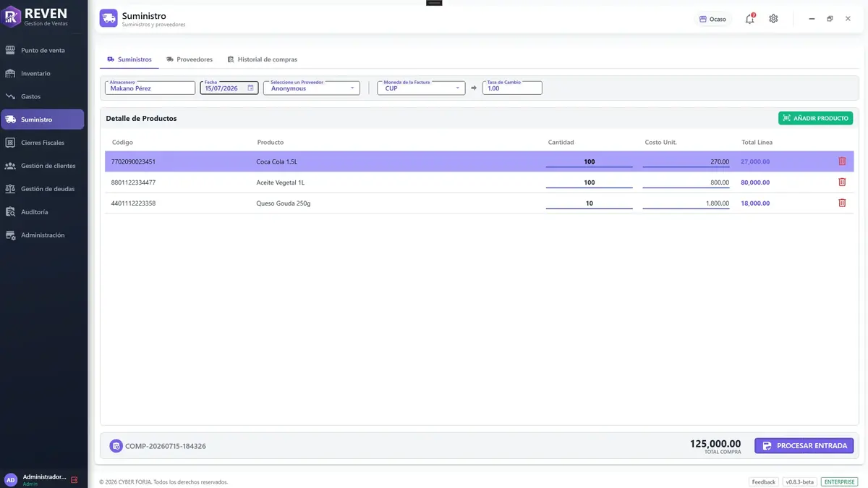Click the Total Línea column header

(757, 142)
